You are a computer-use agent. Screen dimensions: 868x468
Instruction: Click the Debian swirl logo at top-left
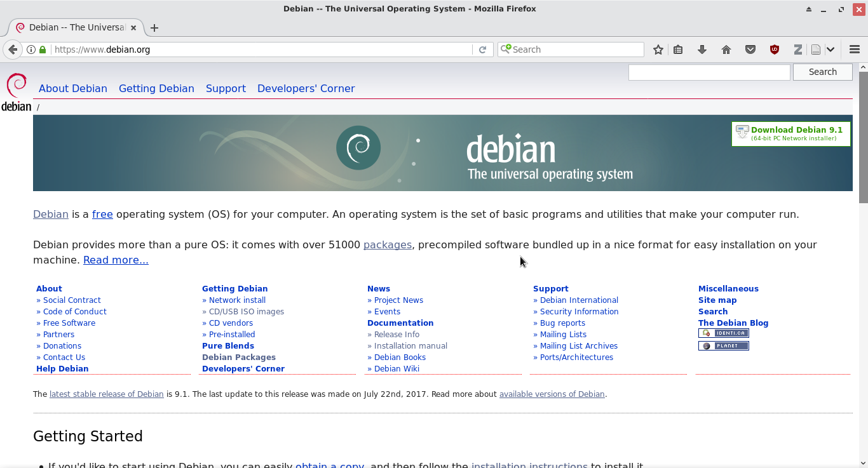click(17, 92)
